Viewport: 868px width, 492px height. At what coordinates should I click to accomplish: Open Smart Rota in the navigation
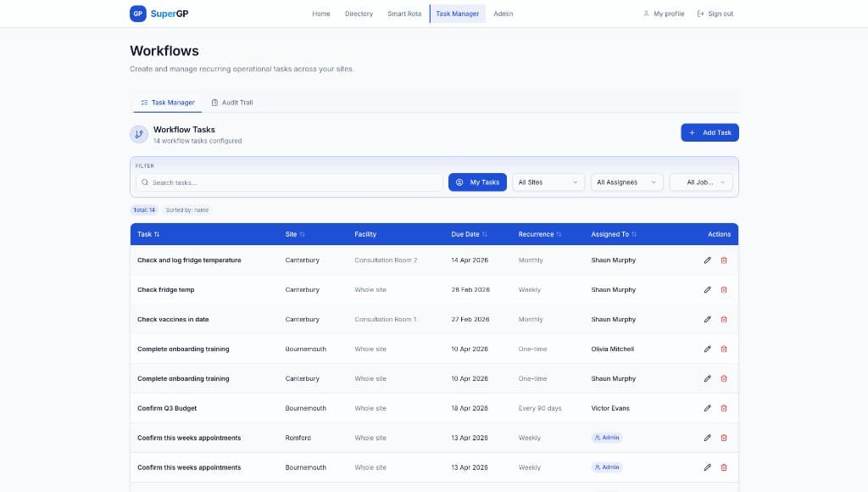[x=404, y=14]
